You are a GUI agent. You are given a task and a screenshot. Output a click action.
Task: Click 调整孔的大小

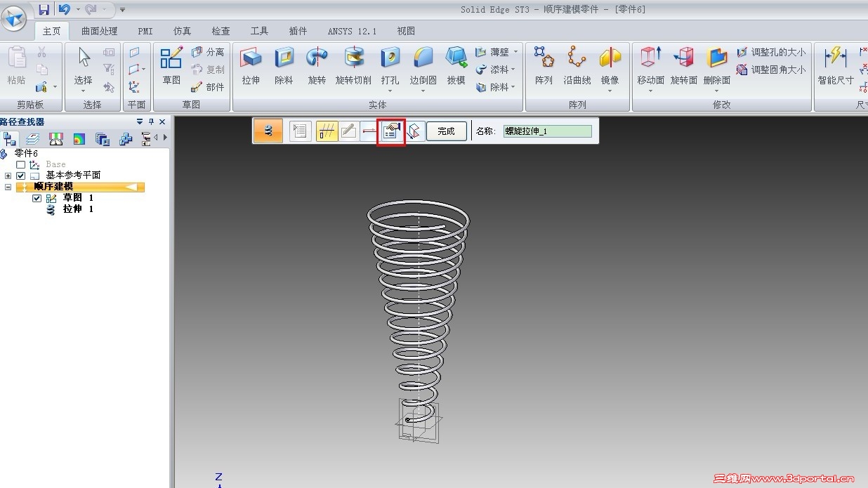[x=771, y=52]
